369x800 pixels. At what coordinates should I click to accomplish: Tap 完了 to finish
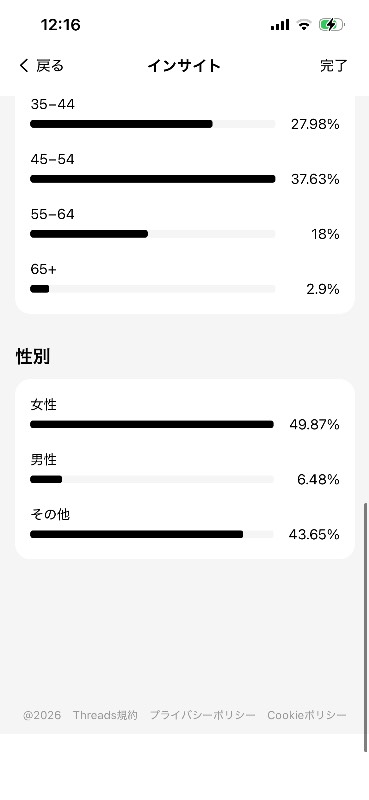(x=334, y=65)
